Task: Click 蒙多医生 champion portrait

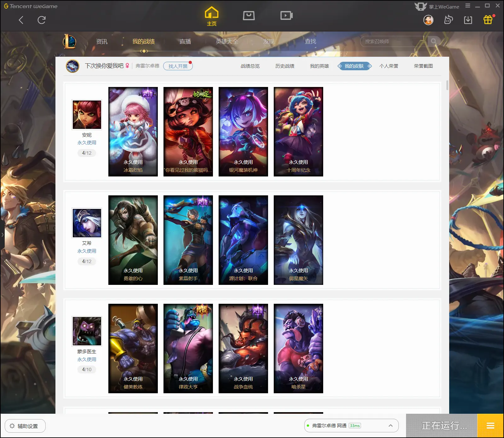Action: tap(87, 331)
